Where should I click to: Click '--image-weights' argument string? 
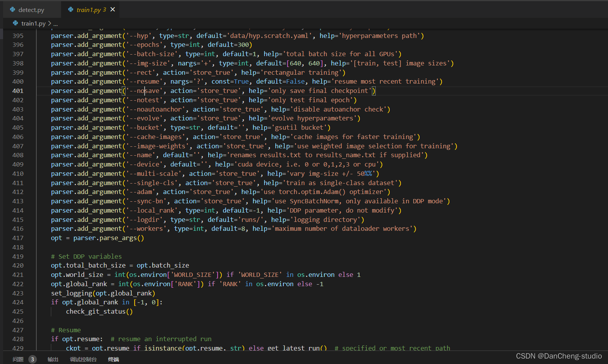(157, 146)
